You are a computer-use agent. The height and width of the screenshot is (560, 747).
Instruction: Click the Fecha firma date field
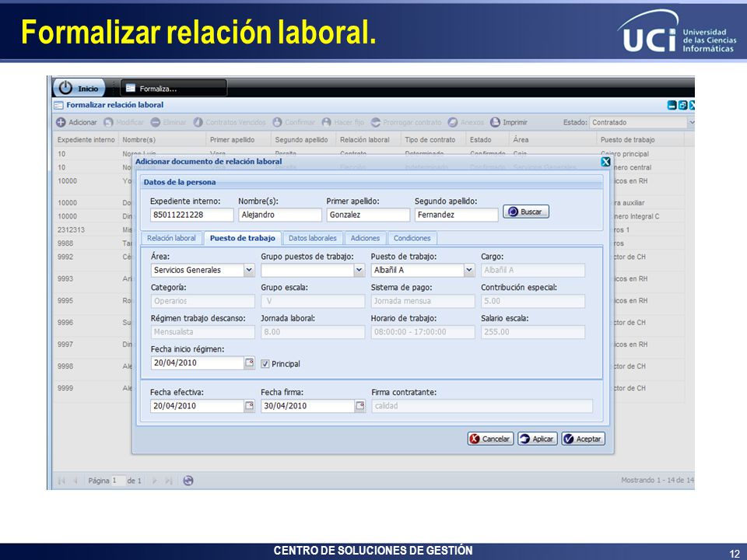(308, 406)
